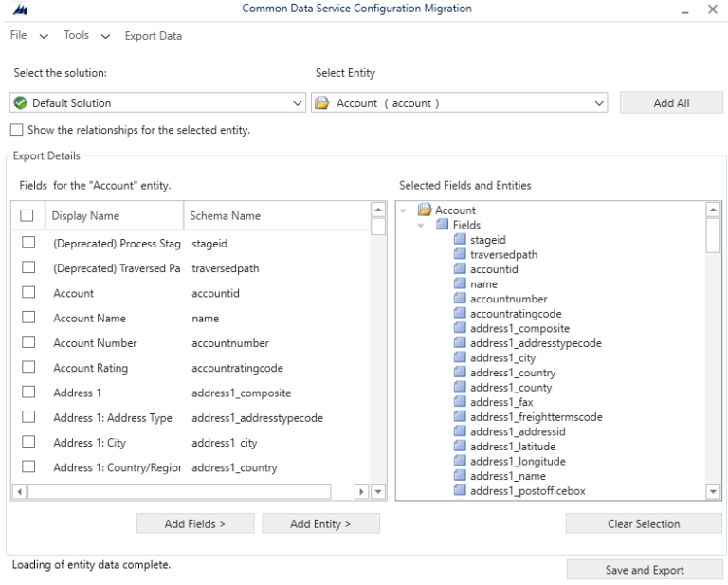The width and height of the screenshot is (728, 585).
Task: Click the stageid field icon
Action: 460,240
